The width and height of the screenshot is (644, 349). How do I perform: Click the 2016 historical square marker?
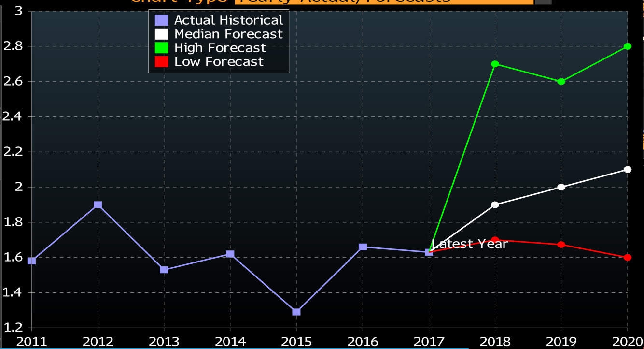point(363,247)
